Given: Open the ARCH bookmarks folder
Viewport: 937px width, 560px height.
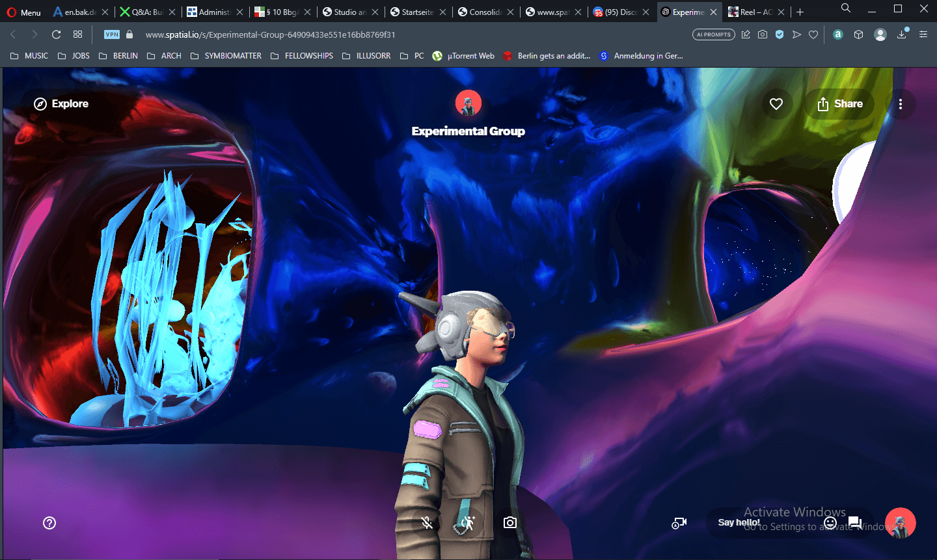Looking at the screenshot, I should (x=164, y=56).
